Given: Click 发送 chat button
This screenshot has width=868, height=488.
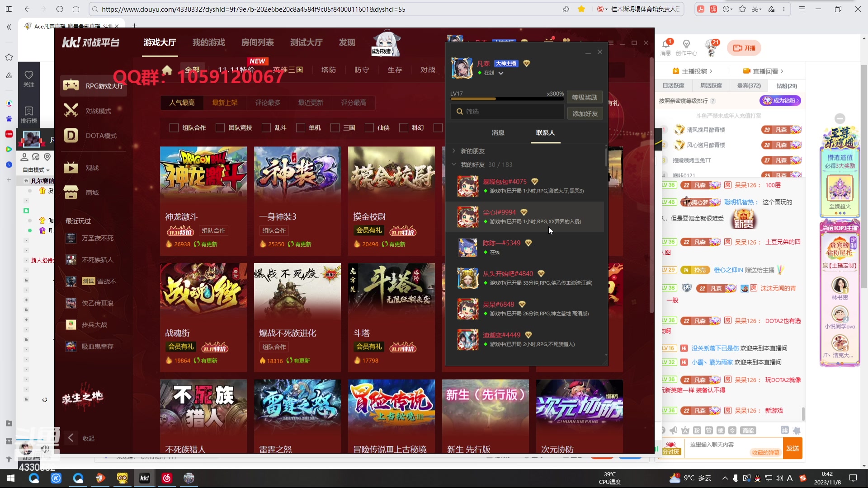Looking at the screenshot, I should point(793,448).
